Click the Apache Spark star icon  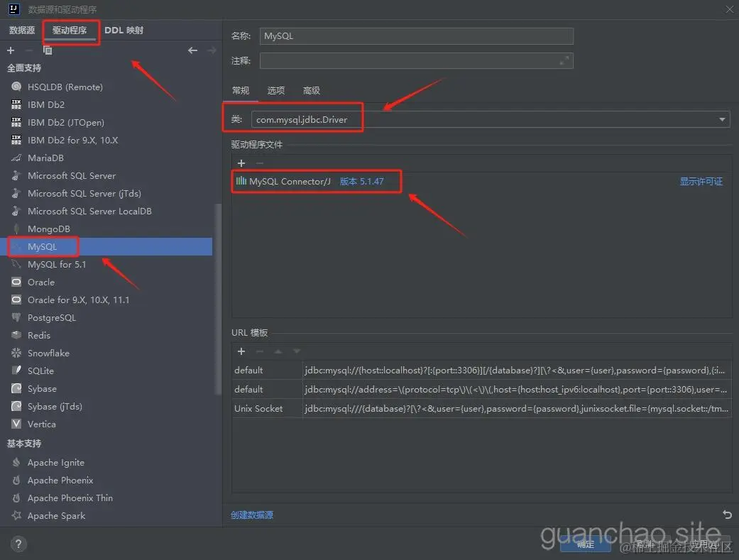tap(16, 516)
